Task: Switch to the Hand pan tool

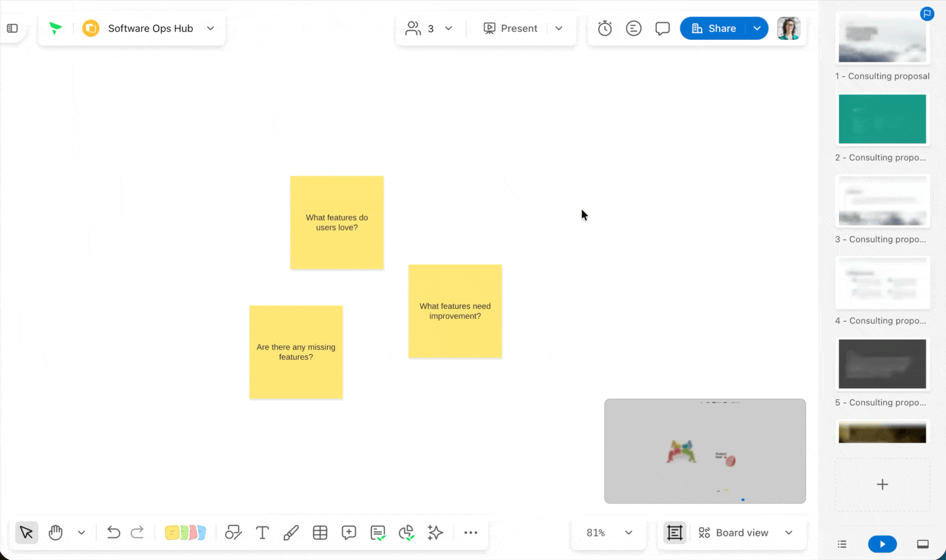Action: pyautogui.click(x=55, y=533)
